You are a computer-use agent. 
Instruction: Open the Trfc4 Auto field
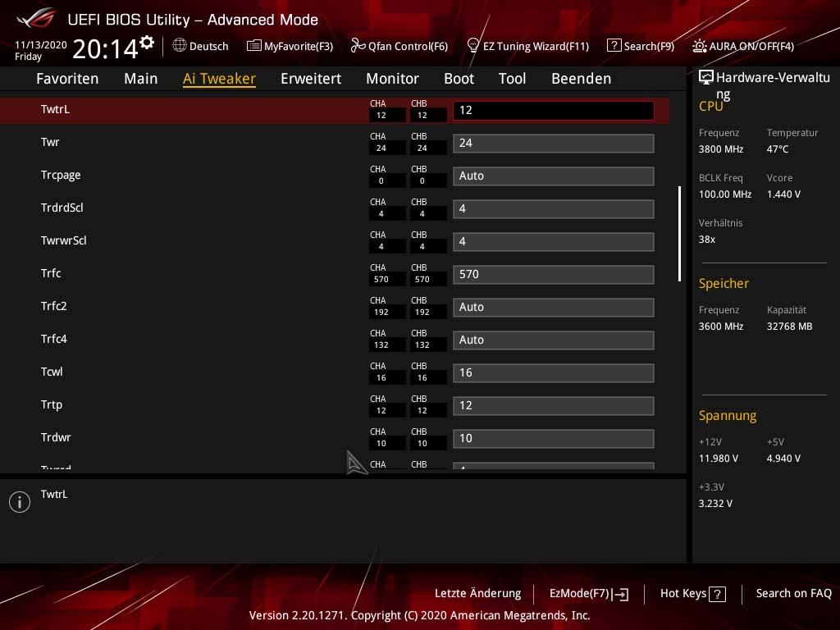(x=554, y=340)
